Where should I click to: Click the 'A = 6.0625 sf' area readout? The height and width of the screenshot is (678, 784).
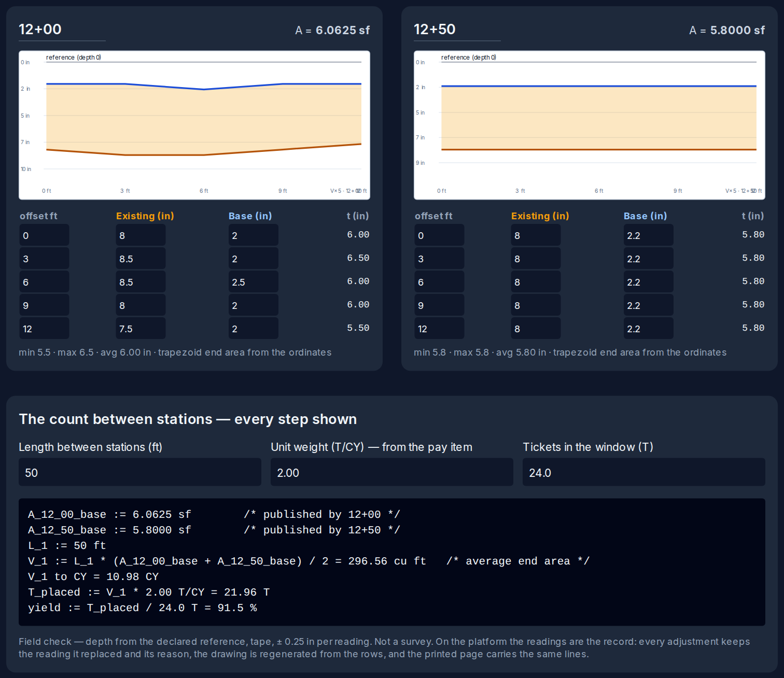pyautogui.click(x=332, y=30)
